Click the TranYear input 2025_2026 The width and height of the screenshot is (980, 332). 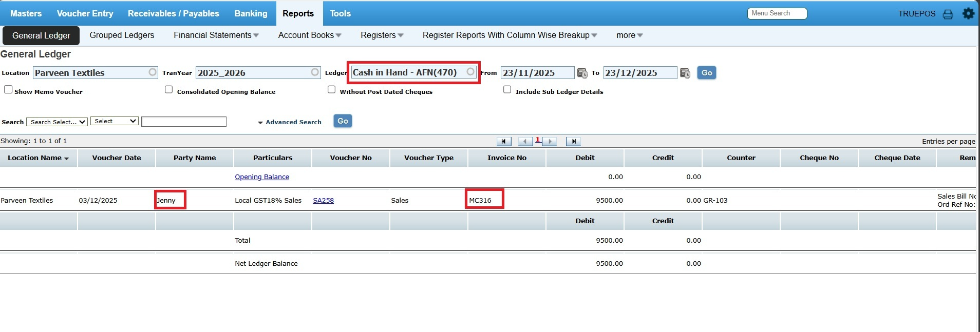[x=258, y=73]
